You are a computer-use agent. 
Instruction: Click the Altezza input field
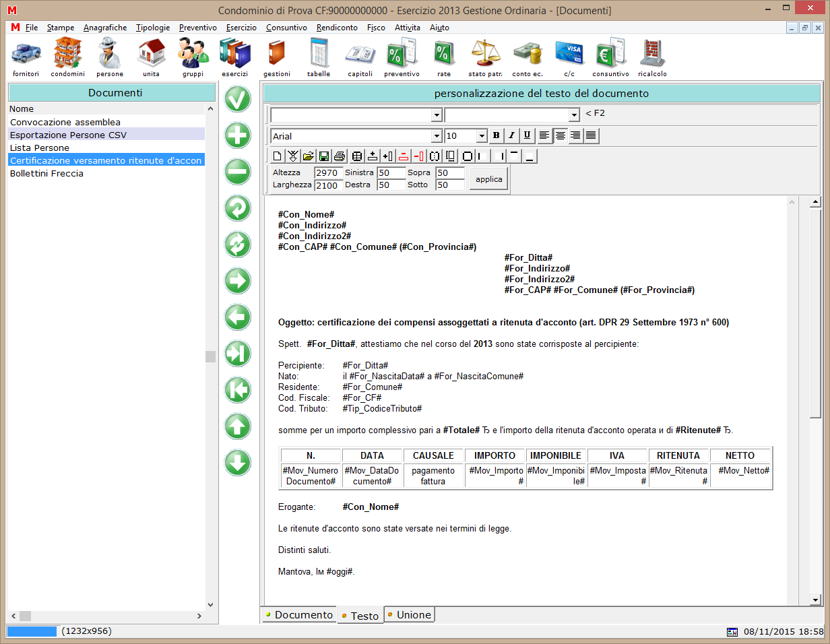(x=329, y=173)
